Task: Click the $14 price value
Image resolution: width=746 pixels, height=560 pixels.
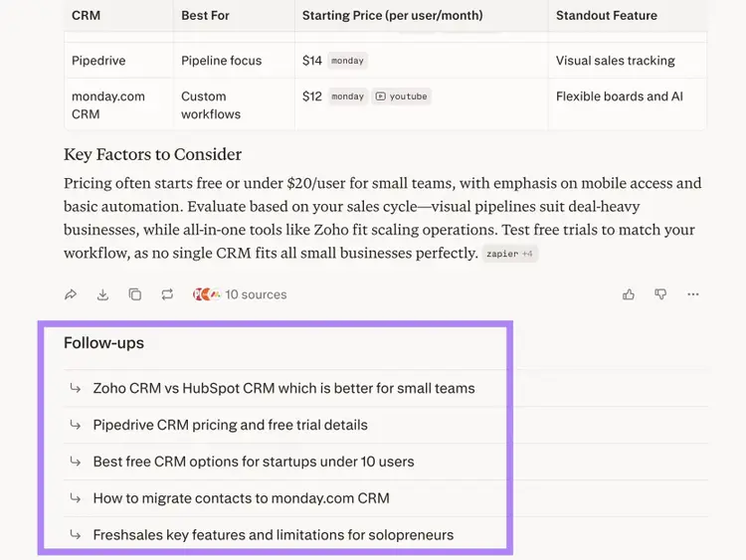Action: pos(312,61)
